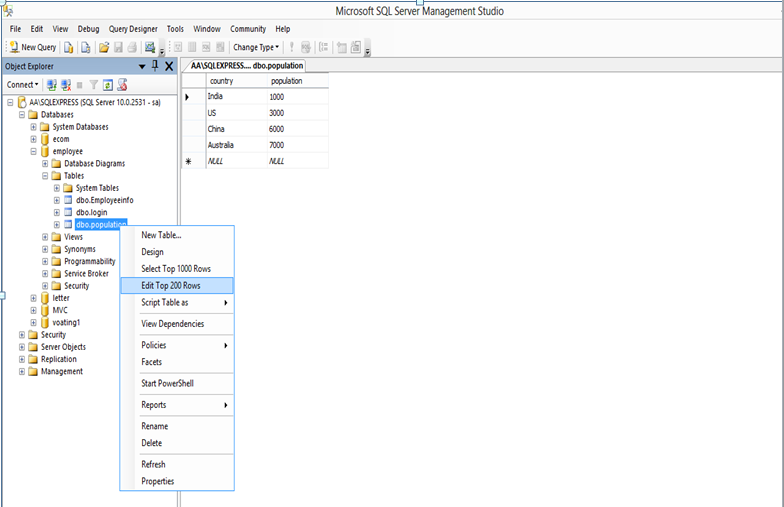This screenshot has height=507, width=784.
Task: Expand the Database Diagrams folder
Action: (x=45, y=164)
